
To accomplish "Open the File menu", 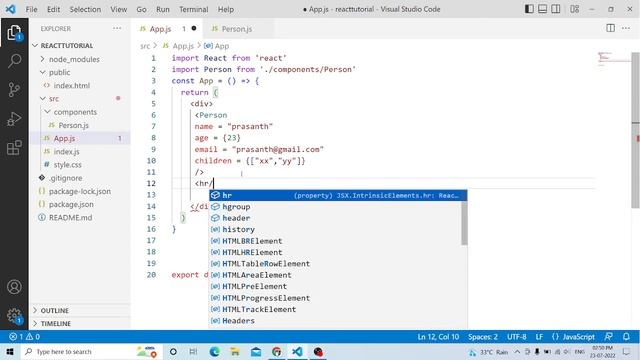I will coord(31,9).
